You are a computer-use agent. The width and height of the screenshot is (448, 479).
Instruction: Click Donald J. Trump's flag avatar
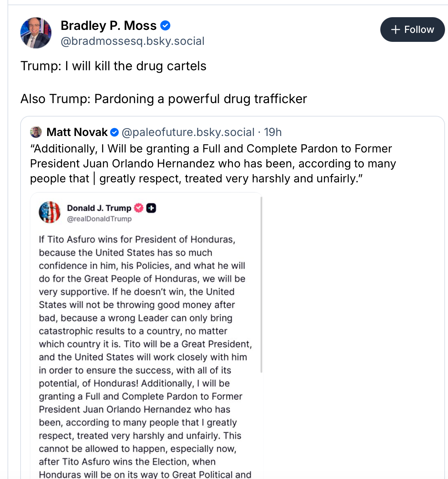coord(49,212)
